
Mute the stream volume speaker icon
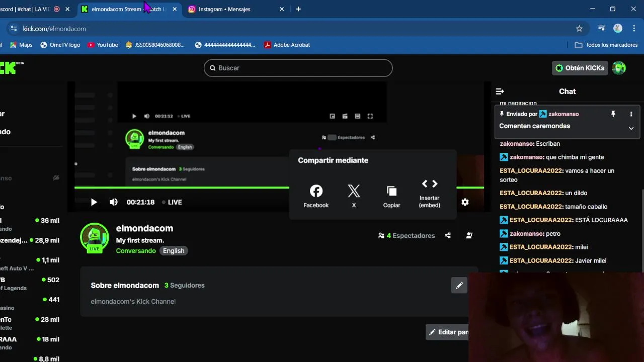[x=114, y=202]
